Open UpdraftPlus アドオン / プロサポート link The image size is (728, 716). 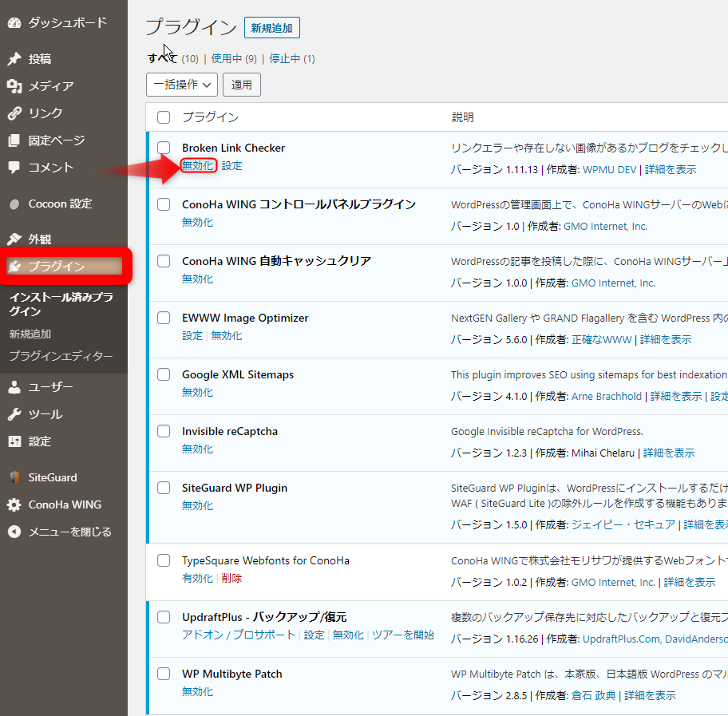point(239,635)
